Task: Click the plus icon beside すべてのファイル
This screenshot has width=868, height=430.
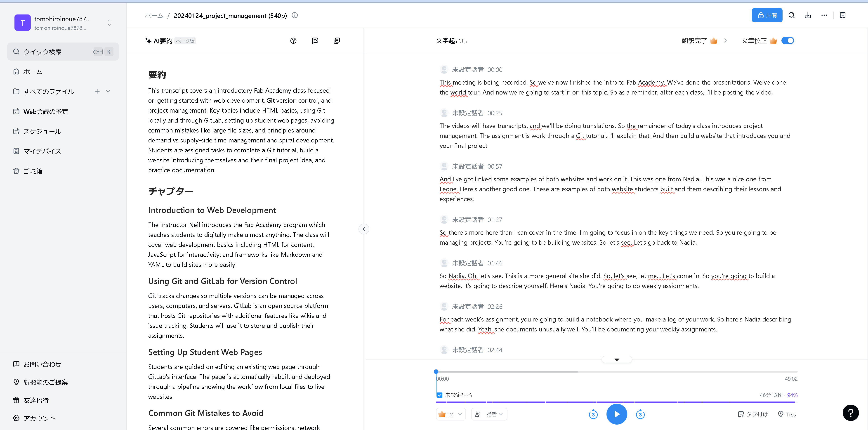Action: pos(97,91)
